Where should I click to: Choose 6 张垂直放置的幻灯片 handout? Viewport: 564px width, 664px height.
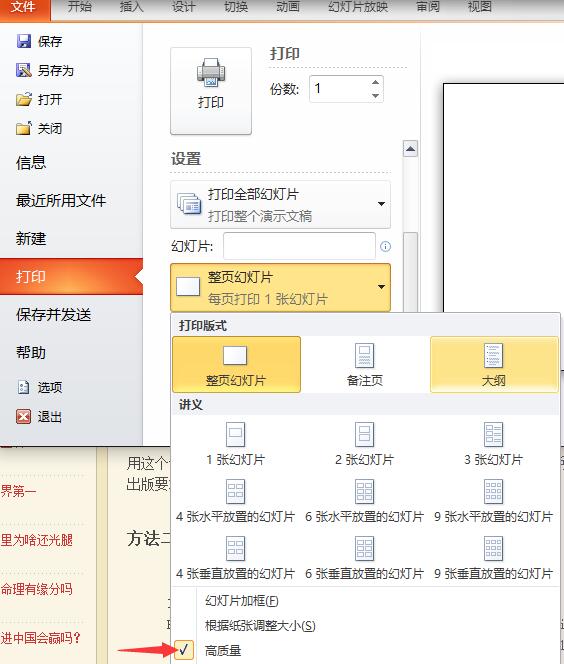[365, 558]
